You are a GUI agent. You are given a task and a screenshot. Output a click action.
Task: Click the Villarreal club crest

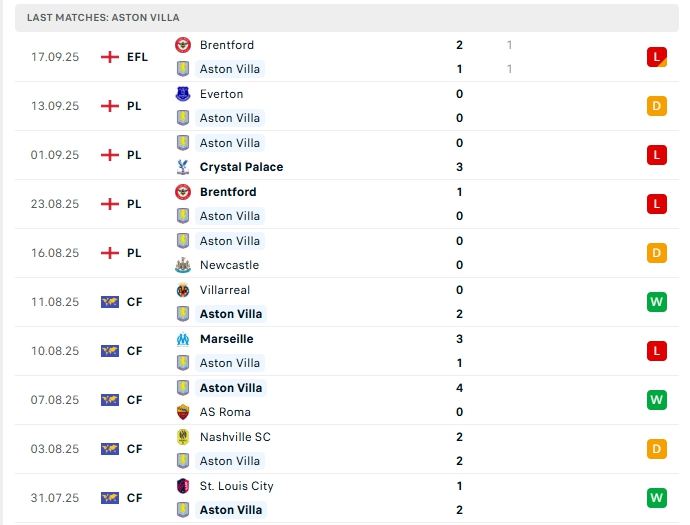coord(183,290)
